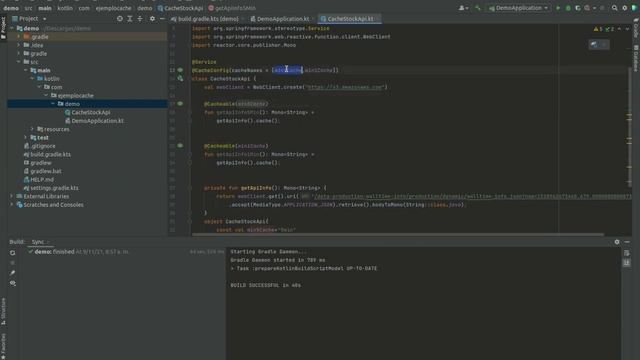
Task: Collapse all in Project panel
Action: [140, 18]
